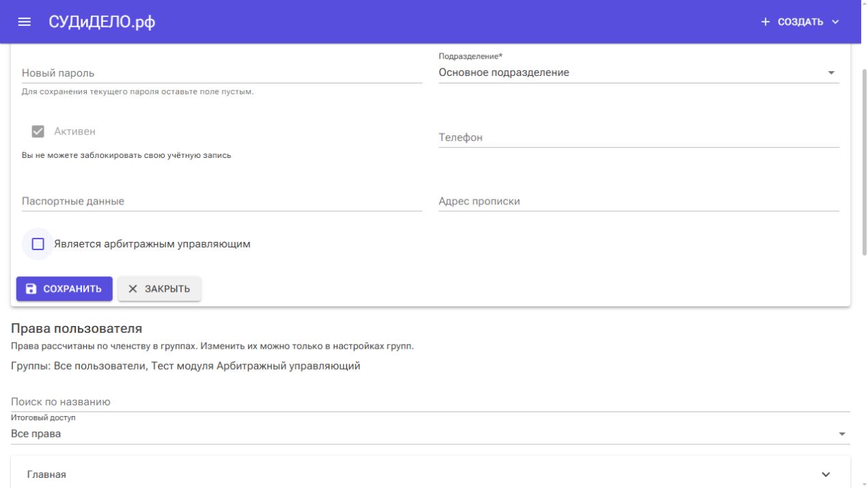Click the Сохранить button
Viewport: 868px width, 488px height.
[x=64, y=289]
